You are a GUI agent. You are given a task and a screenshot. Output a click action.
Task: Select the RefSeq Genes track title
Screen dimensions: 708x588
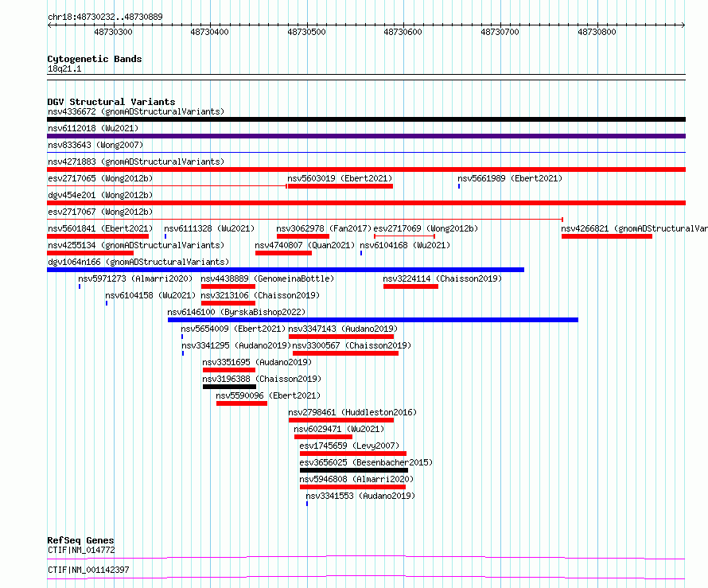pos(80,540)
